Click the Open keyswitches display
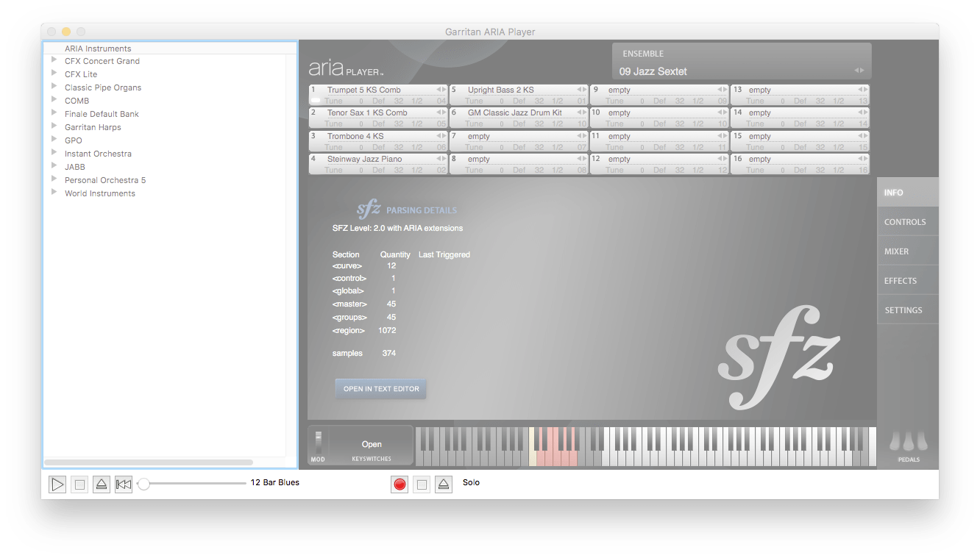The image size is (980, 558). coord(372,444)
